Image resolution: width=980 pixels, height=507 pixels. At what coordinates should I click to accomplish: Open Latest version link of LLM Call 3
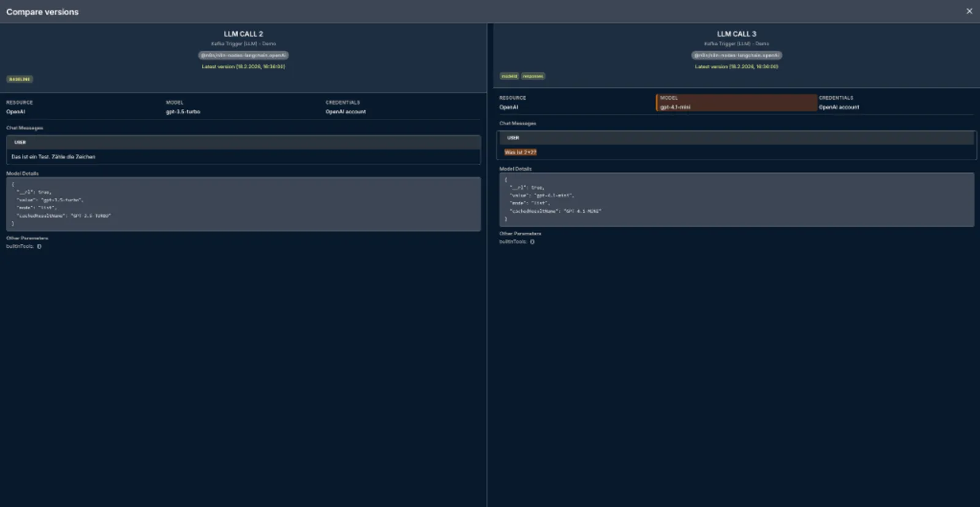point(736,66)
